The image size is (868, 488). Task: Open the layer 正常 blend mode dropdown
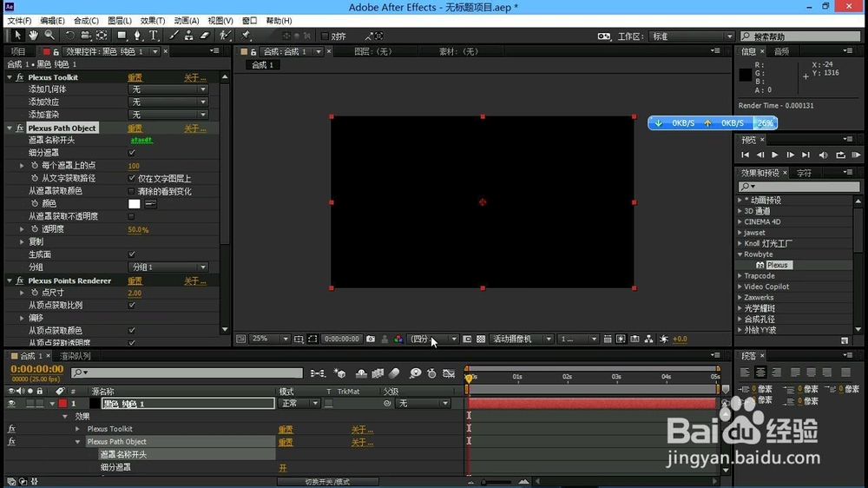[299, 404]
